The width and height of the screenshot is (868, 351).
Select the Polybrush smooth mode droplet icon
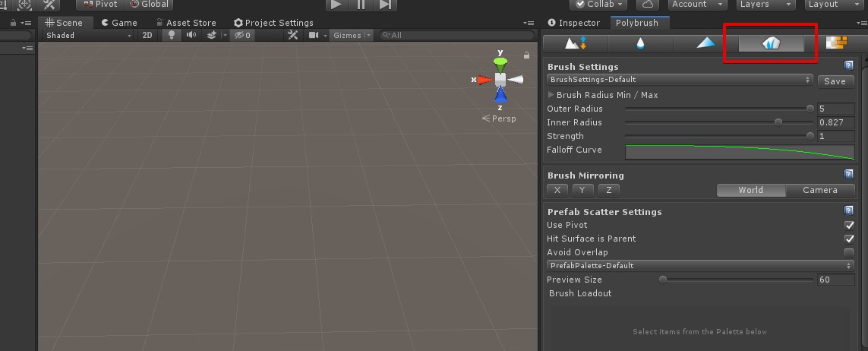[640, 43]
